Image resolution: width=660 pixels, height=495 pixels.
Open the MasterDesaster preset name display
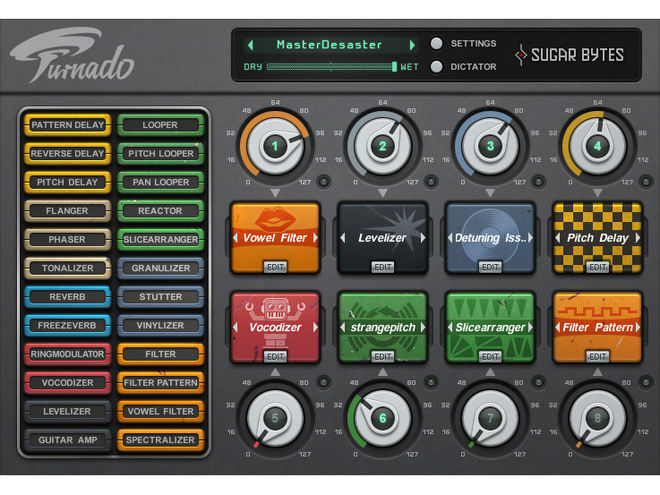[x=329, y=45]
